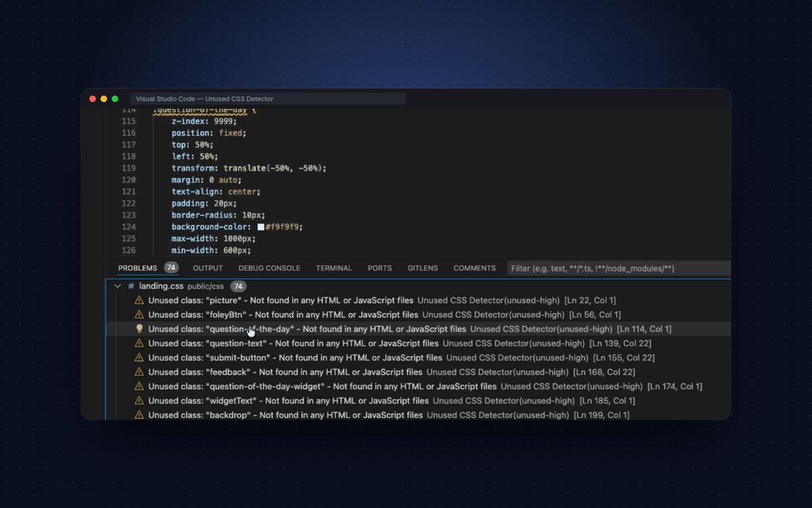Click the transform translate code line
Image resolution: width=812 pixels, height=508 pixels.
[249, 168]
